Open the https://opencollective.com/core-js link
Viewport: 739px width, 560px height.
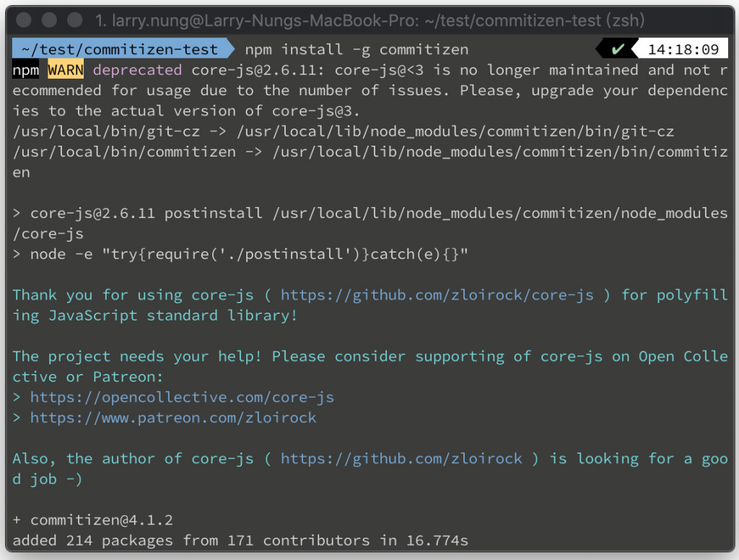(183, 398)
